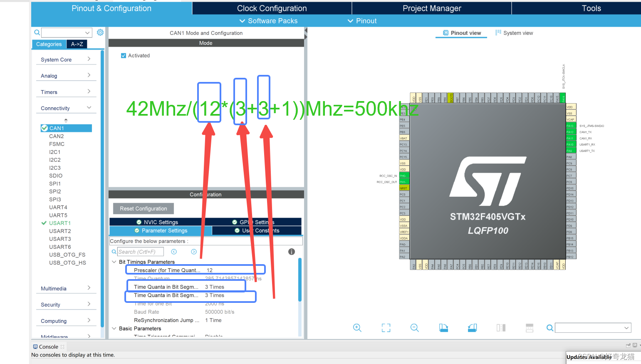Screen dimensions: 641x364
Task: Select CAN1 in the peripheral list
Action: click(x=66, y=128)
